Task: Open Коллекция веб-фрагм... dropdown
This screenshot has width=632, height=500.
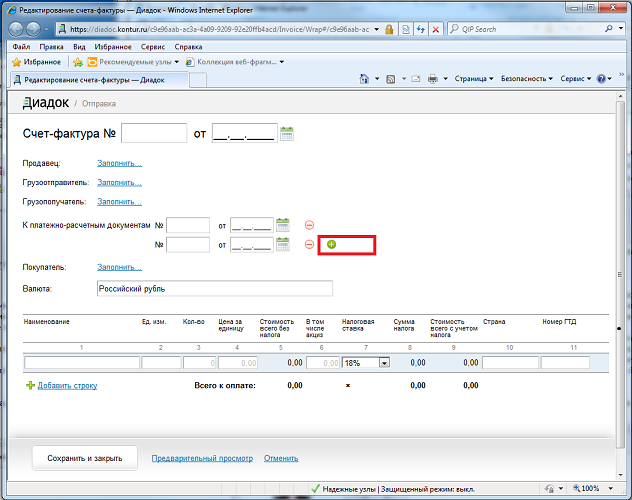Action: click(x=282, y=62)
